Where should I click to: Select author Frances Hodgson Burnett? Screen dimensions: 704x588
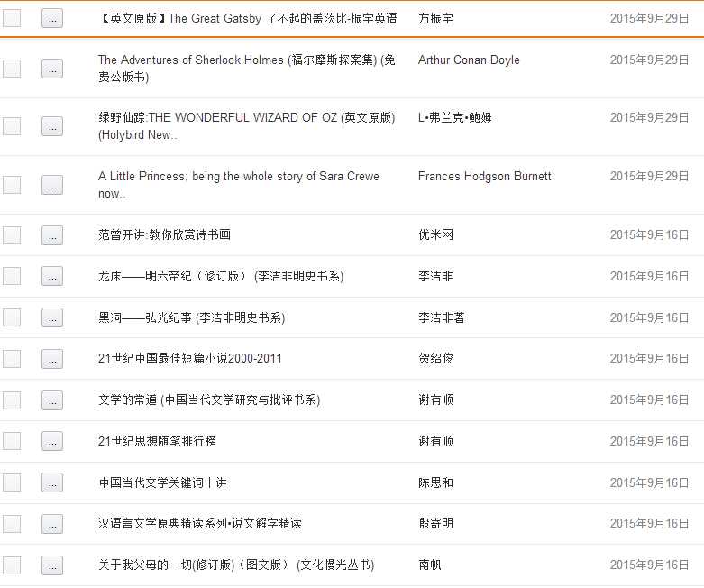pyautogui.click(x=484, y=176)
